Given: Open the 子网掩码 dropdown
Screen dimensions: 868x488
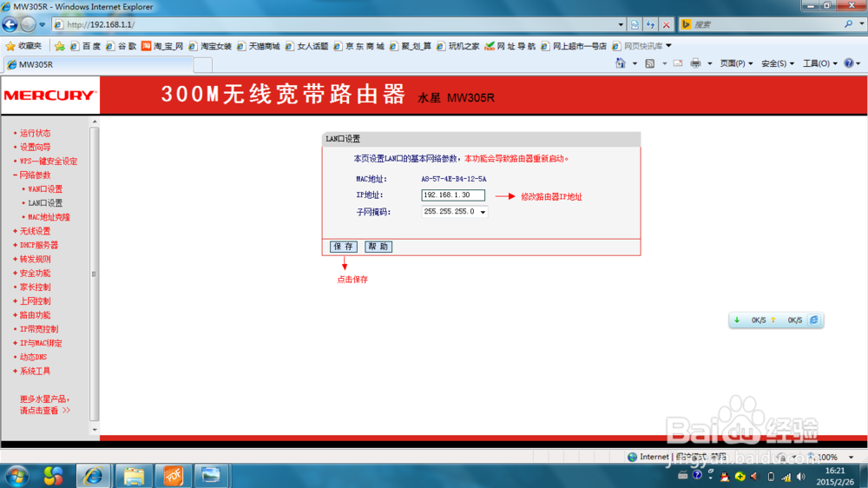Looking at the screenshot, I should coord(454,212).
